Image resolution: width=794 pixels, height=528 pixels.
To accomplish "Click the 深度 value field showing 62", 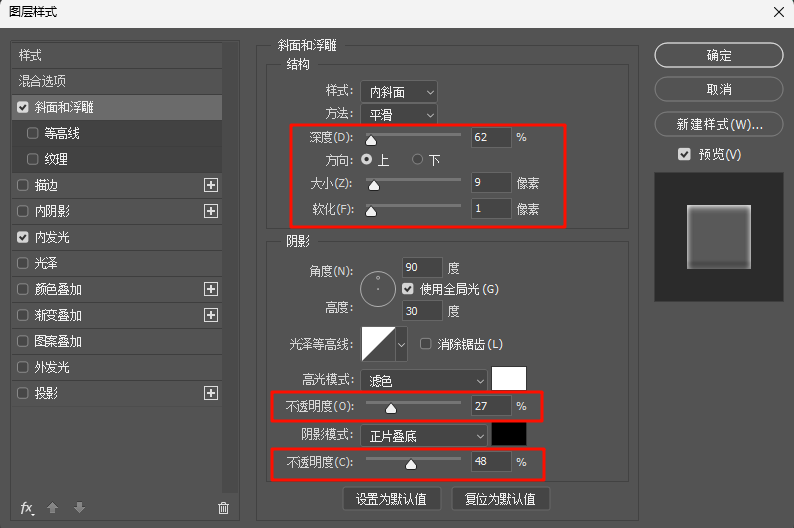I will [x=491, y=137].
